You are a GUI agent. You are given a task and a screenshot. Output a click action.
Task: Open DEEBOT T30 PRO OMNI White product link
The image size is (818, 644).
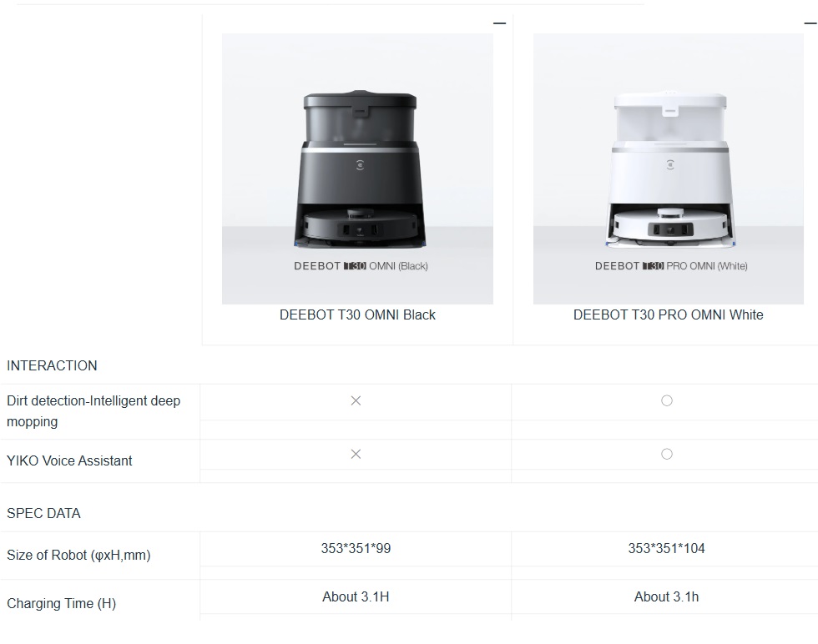point(669,315)
